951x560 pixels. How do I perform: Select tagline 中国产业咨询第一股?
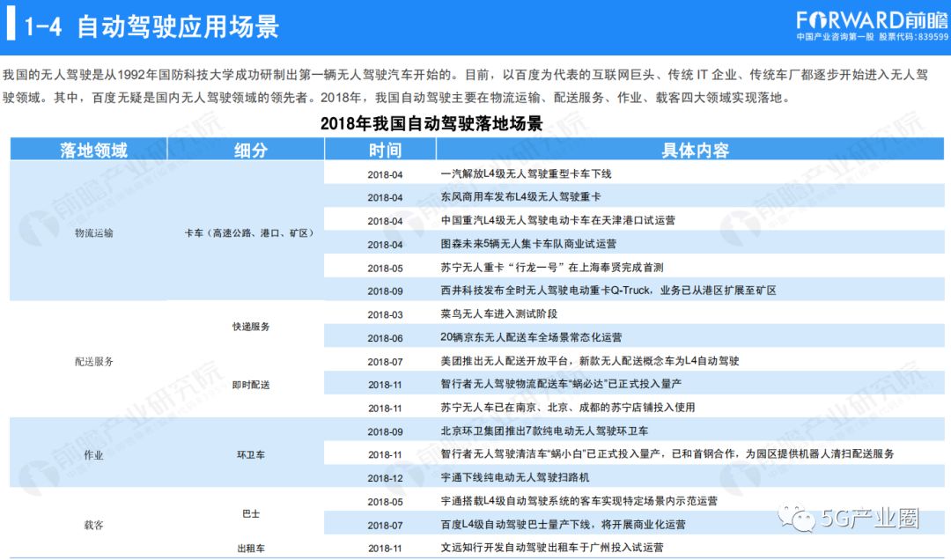click(x=835, y=37)
